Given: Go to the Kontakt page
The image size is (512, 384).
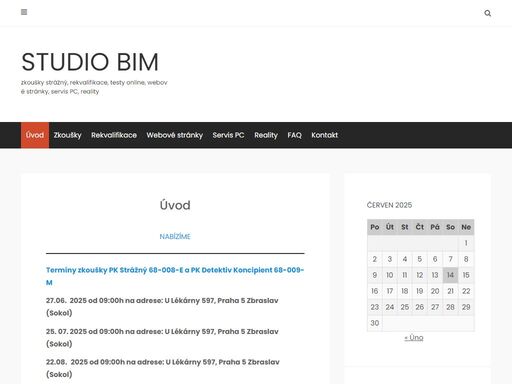Looking at the screenshot, I should pyautogui.click(x=325, y=135).
